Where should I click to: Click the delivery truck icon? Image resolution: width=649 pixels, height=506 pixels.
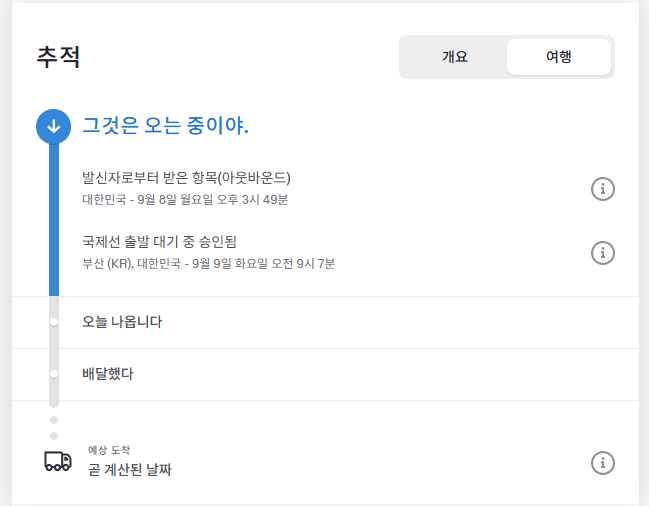pyautogui.click(x=58, y=461)
